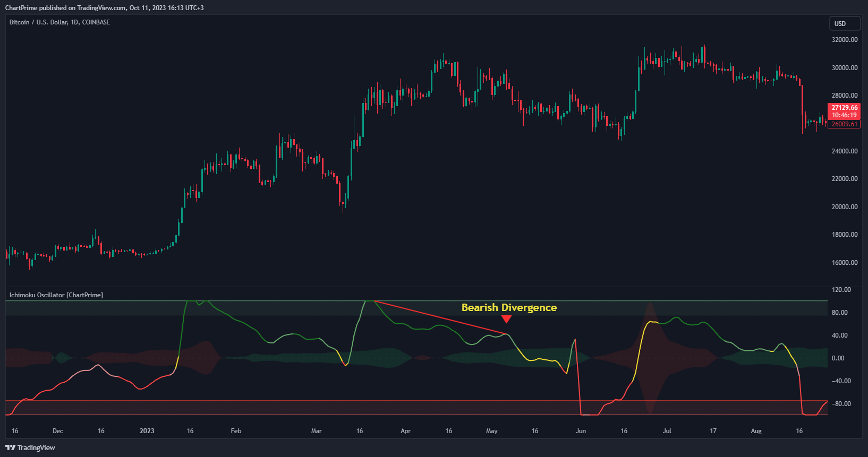The width and height of the screenshot is (868, 457).
Task: Click the 22000.00 price axis label
Action: click(x=845, y=179)
